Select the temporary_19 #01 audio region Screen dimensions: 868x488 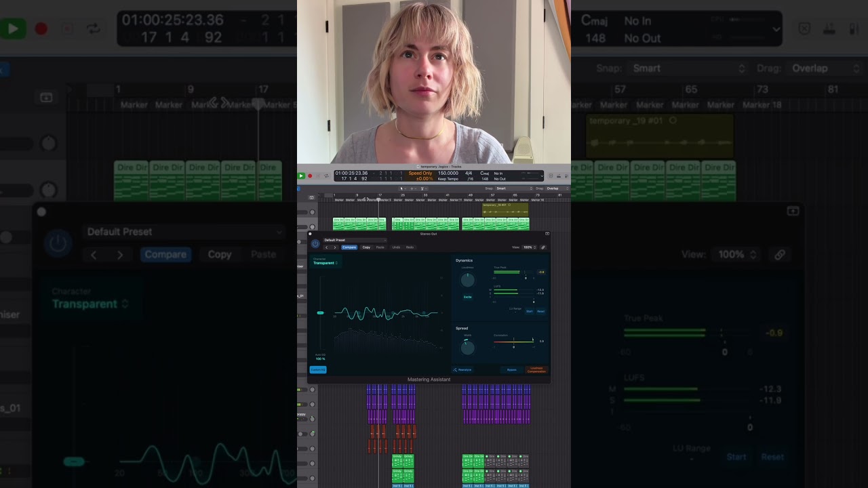(x=505, y=209)
